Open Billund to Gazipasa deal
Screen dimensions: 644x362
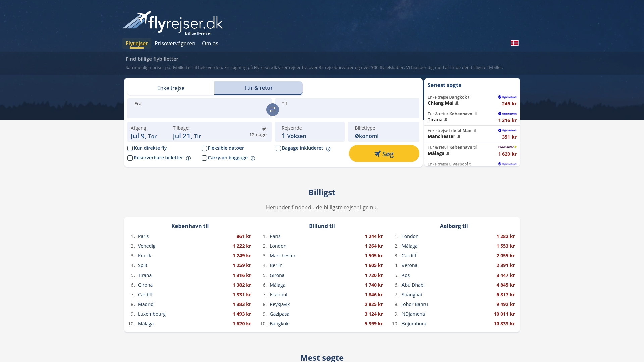pyautogui.click(x=322, y=314)
